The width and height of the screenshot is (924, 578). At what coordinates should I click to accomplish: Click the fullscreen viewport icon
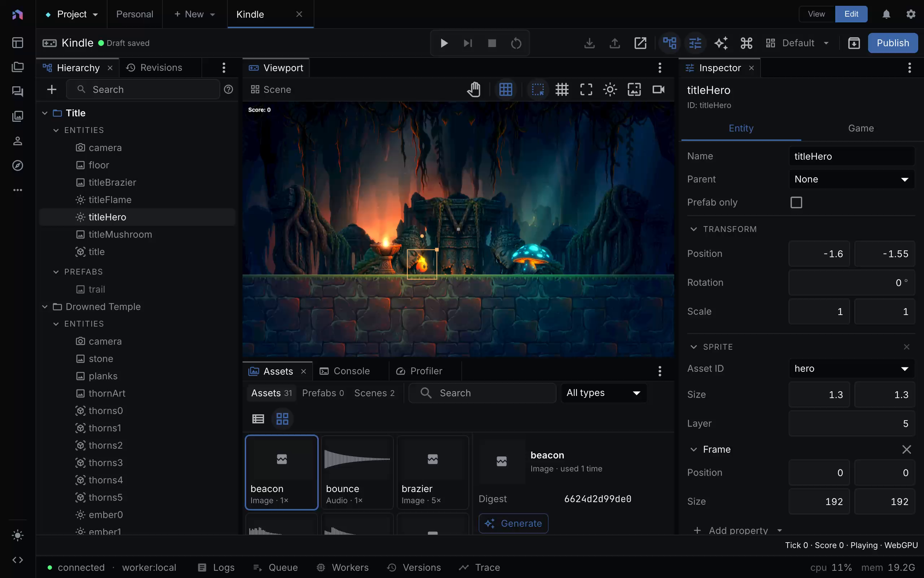tap(586, 90)
